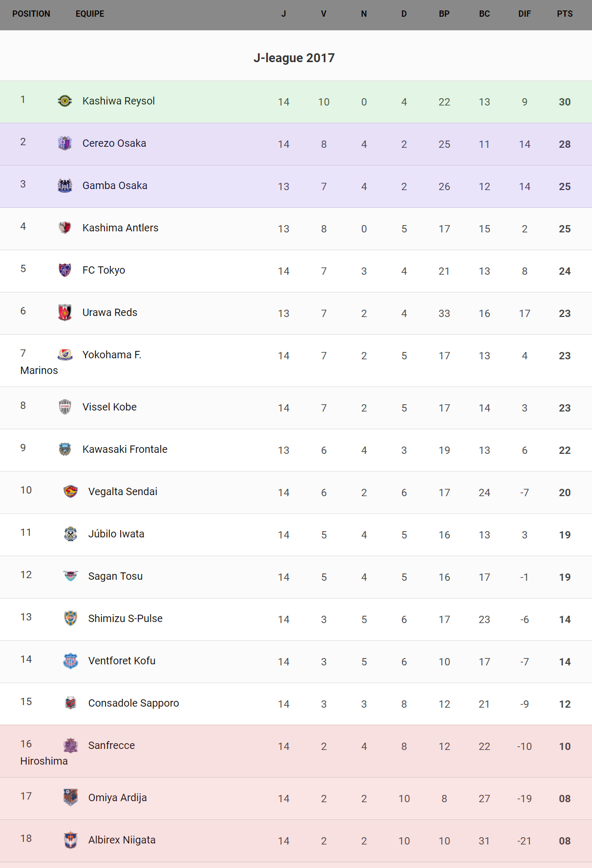Open the Júbilo Iwata team name link
Viewport: 592px width, 868px height.
116,534
